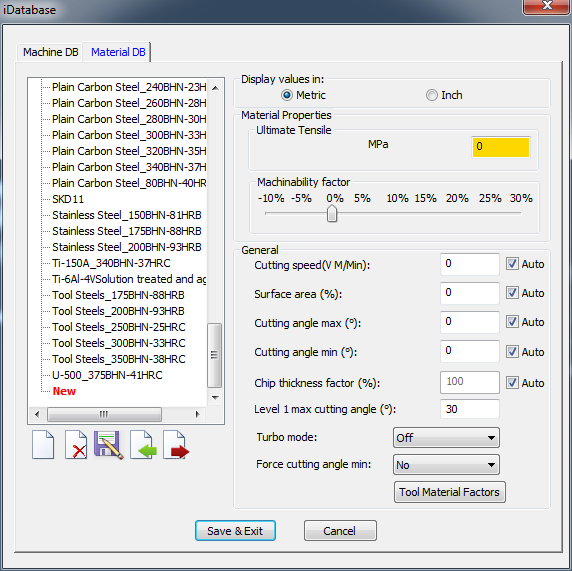
Task: Click the yellow Ultimate Tensile MPa field
Action: pos(500,147)
